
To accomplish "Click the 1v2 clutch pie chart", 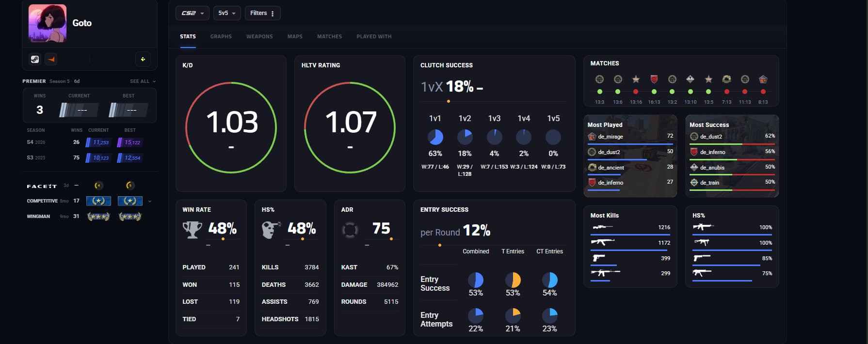I will click(465, 137).
